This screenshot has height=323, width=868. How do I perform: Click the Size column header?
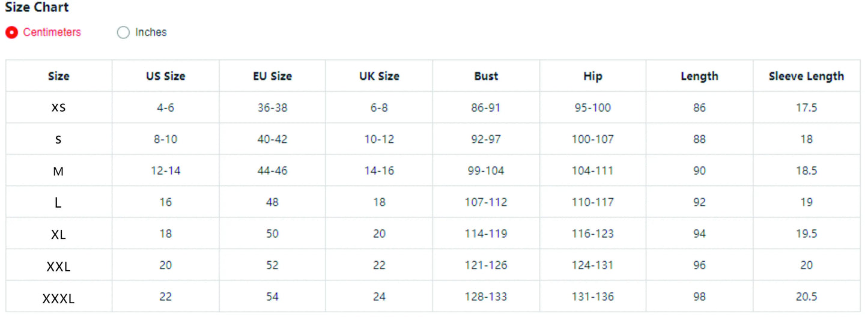coord(58,76)
